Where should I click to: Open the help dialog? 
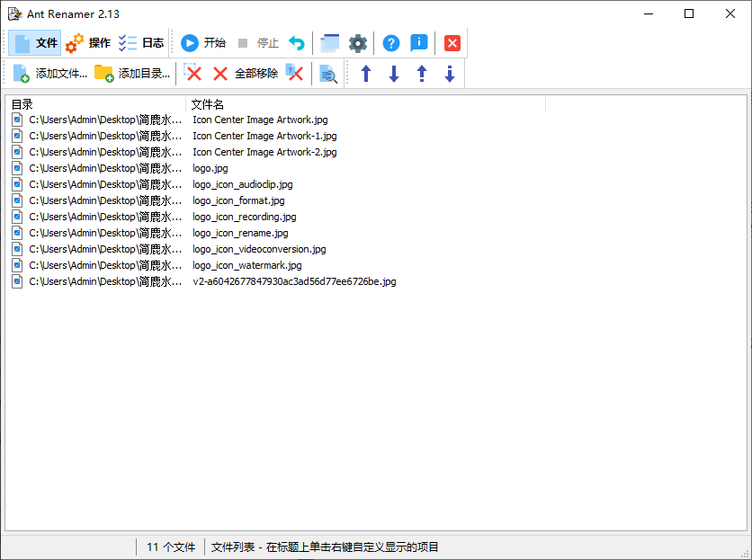click(x=390, y=42)
